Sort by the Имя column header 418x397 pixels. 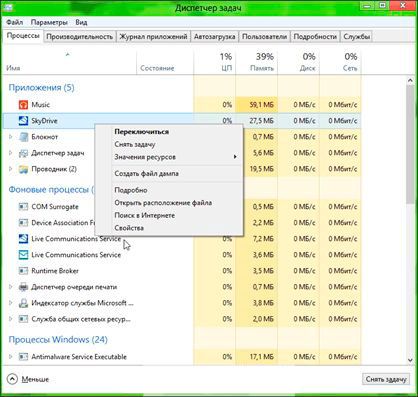(x=69, y=63)
